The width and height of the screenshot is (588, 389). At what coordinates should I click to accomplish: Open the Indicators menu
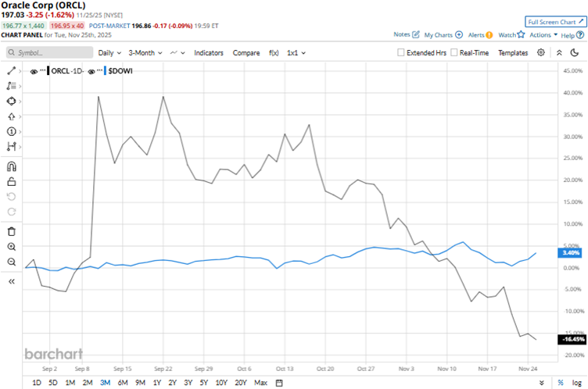pyautogui.click(x=209, y=53)
